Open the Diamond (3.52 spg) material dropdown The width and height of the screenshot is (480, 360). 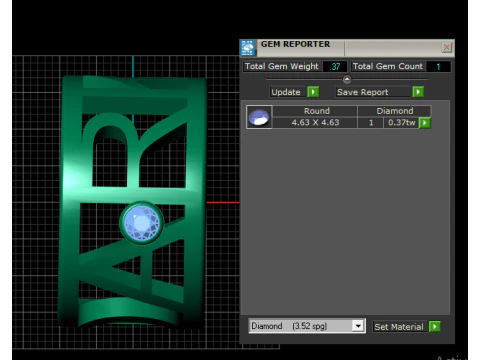click(358, 326)
